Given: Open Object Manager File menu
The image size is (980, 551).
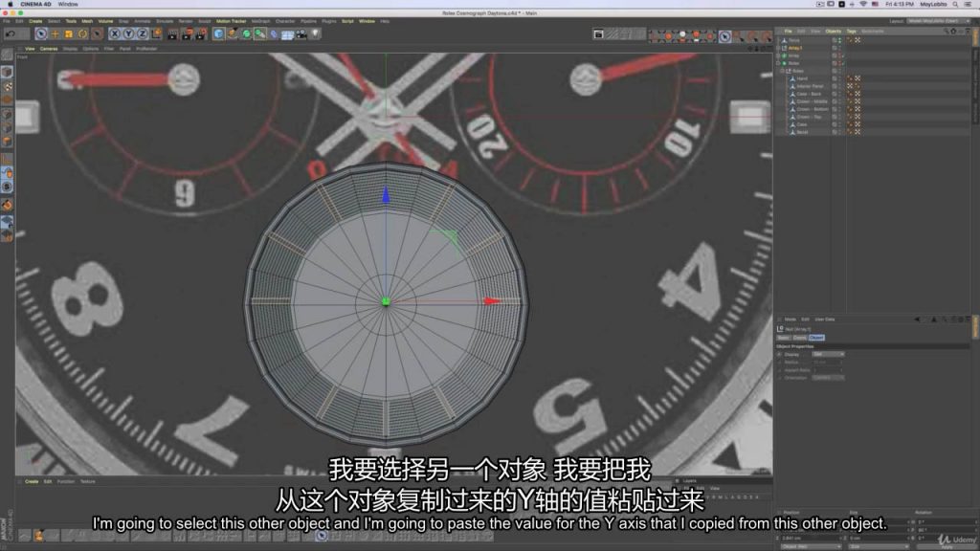Looking at the screenshot, I should [x=789, y=32].
